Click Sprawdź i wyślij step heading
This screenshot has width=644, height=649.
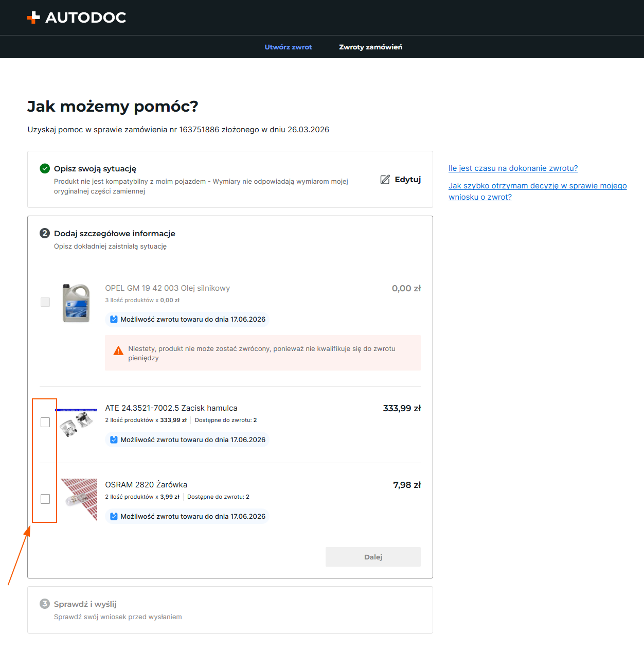85,604
